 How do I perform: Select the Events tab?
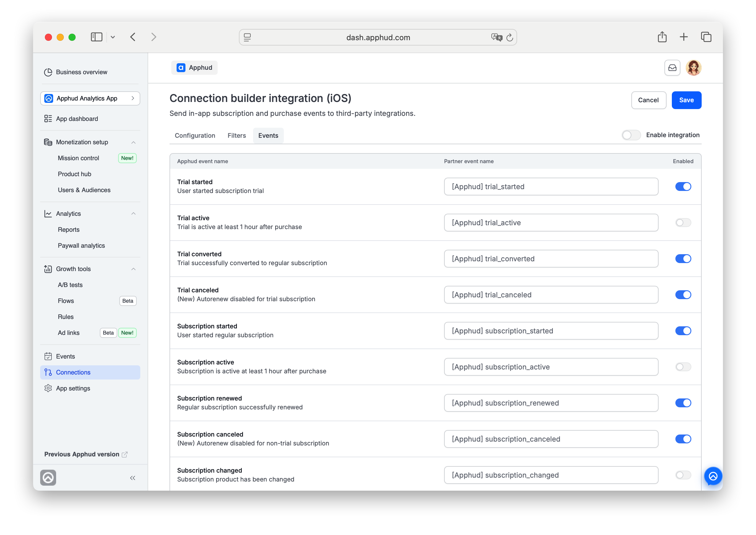pos(268,135)
